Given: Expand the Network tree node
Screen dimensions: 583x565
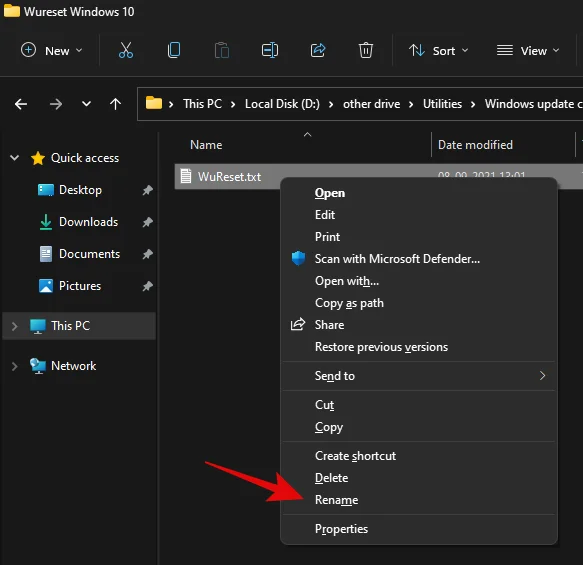Looking at the screenshot, I should point(15,367).
